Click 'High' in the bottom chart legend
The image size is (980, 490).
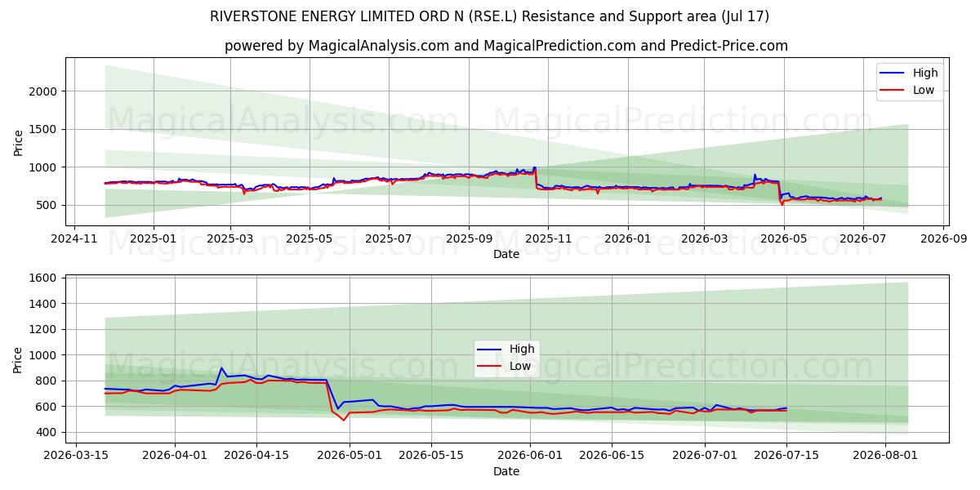522,349
